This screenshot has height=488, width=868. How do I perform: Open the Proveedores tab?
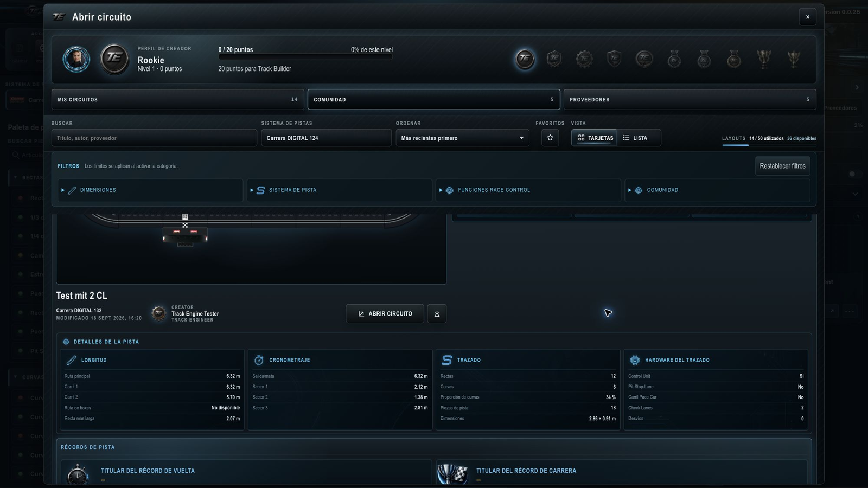click(x=690, y=100)
